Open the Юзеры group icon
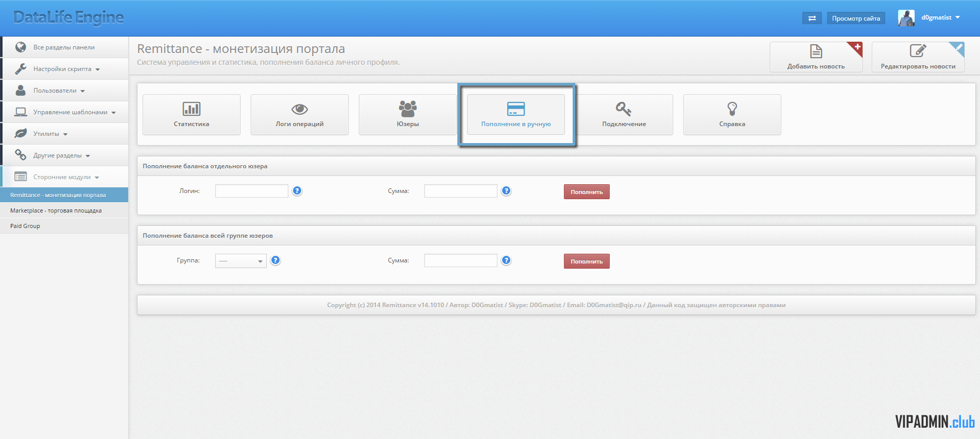The width and height of the screenshot is (980, 439). (408, 109)
